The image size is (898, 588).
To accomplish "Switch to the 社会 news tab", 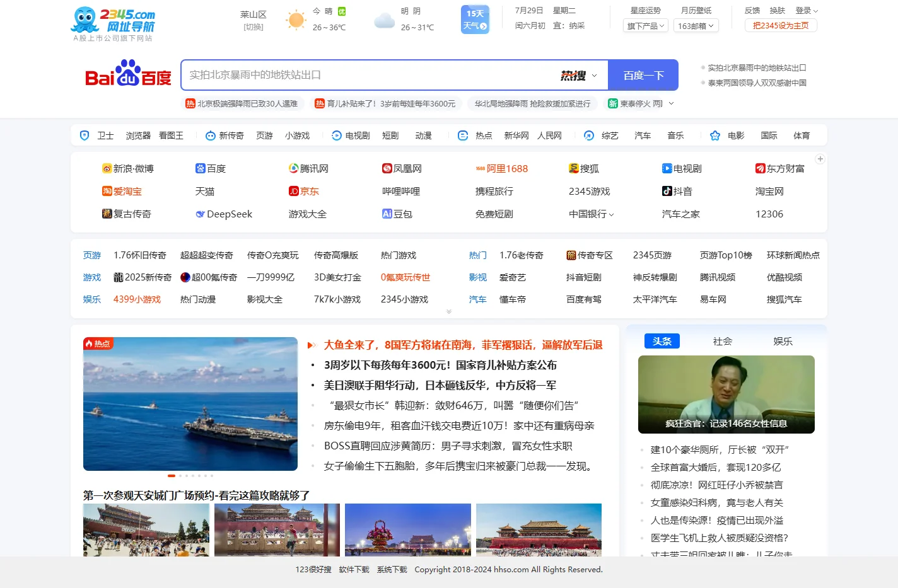I will tap(723, 341).
